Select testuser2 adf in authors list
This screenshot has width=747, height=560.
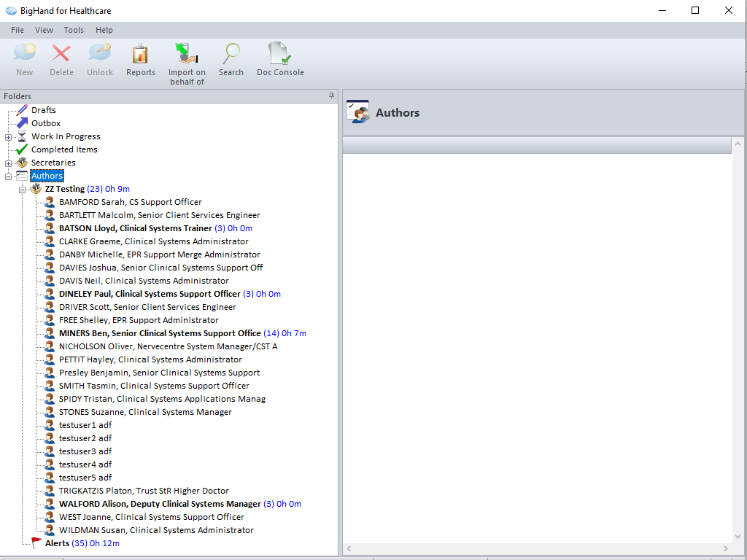pos(85,438)
